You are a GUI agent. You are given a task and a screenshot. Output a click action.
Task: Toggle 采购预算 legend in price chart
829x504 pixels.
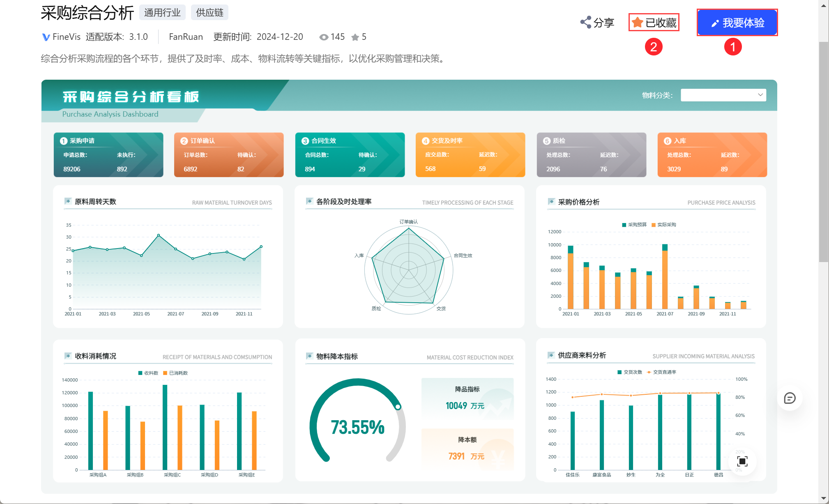pos(634,225)
